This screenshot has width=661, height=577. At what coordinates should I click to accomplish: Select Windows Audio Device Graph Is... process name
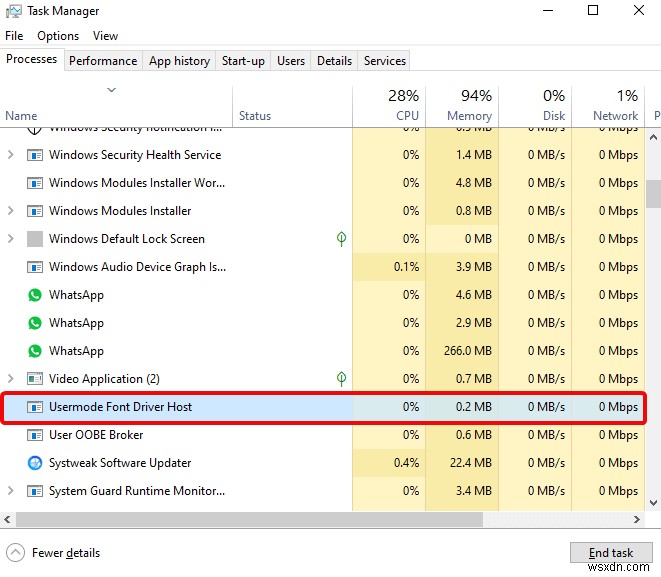(137, 267)
